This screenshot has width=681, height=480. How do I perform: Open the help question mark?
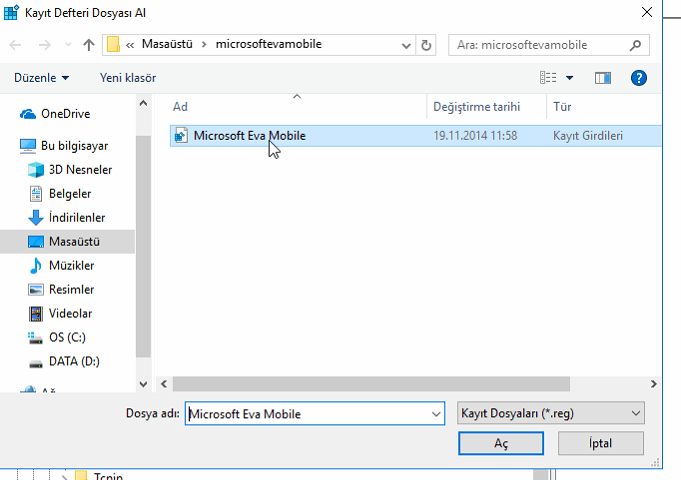point(638,78)
